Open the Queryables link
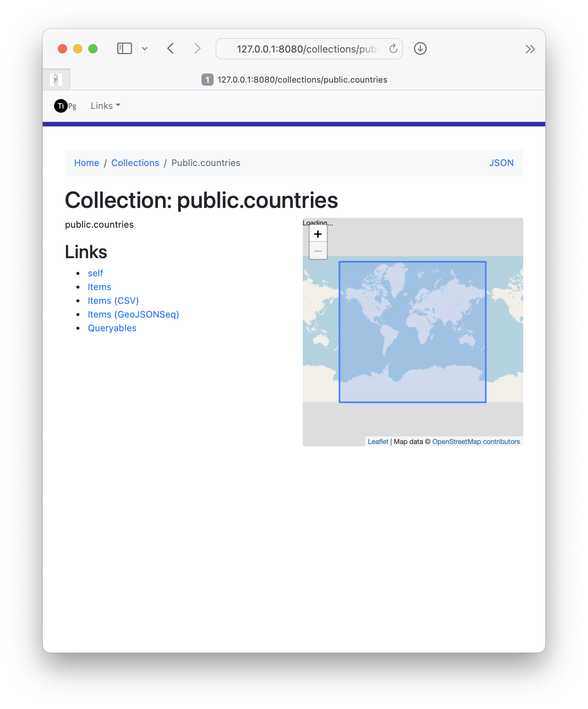Screen dimensions: 588x709 click(112, 328)
